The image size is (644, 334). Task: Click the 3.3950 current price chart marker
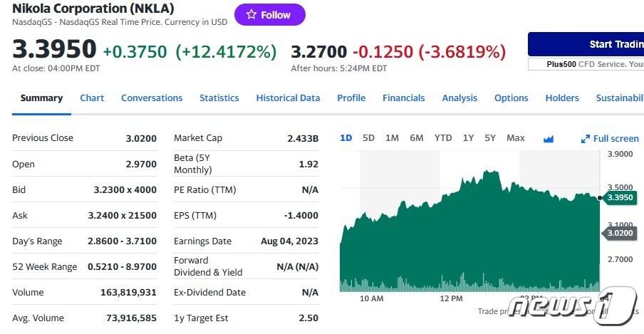click(620, 197)
